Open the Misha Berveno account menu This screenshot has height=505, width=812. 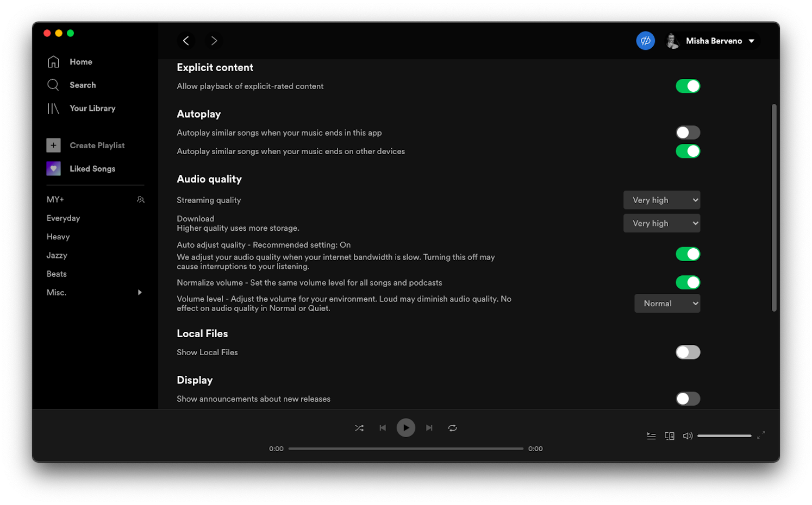(x=713, y=41)
